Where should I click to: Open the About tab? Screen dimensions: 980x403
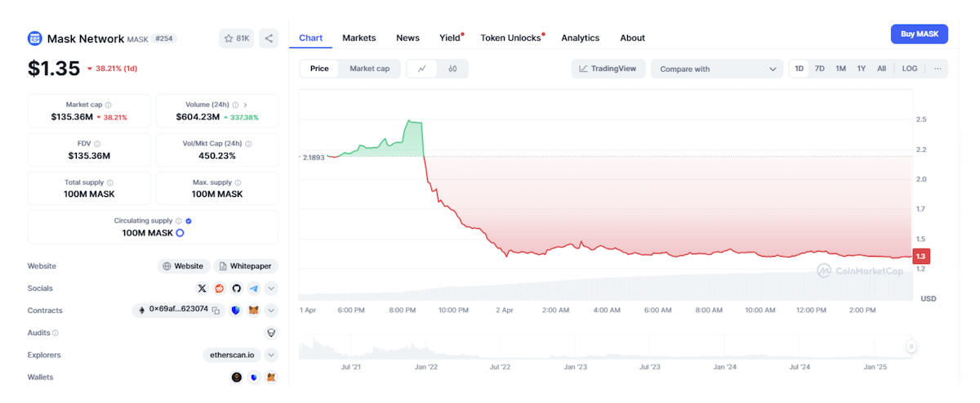pos(632,38)
